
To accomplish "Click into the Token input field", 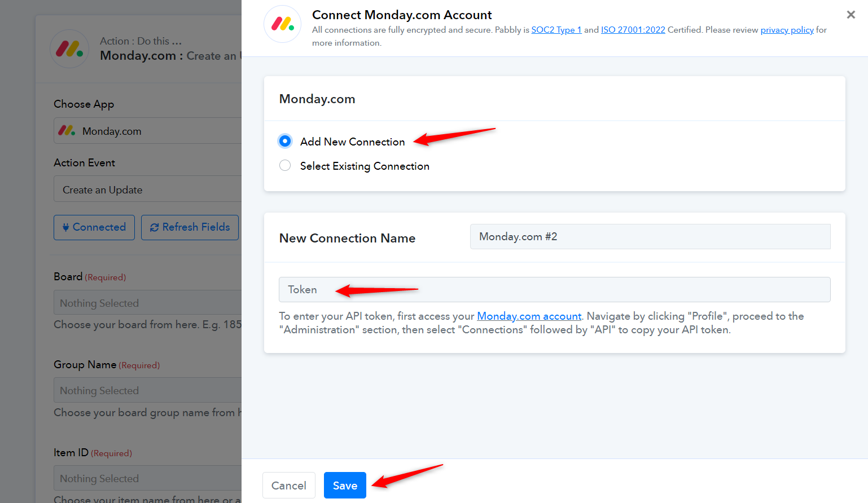I will pyautogui.click(x=554, y=289).
